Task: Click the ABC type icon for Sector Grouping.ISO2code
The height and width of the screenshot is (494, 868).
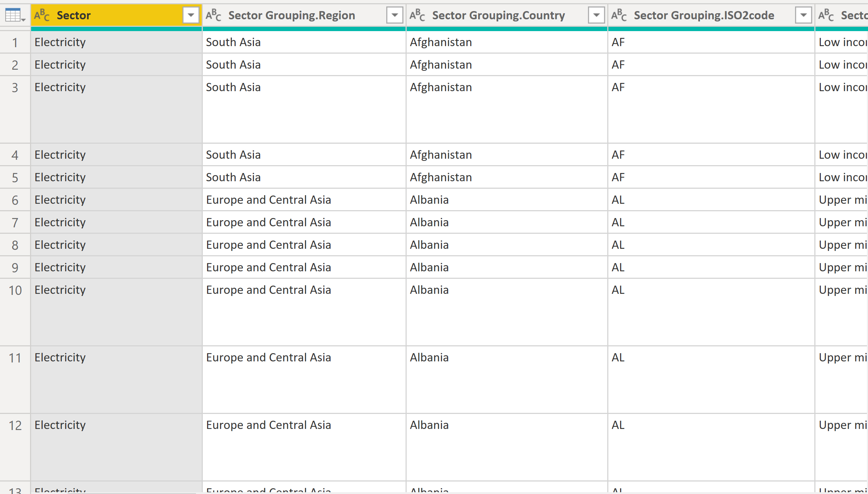Action: click(619, 15)
